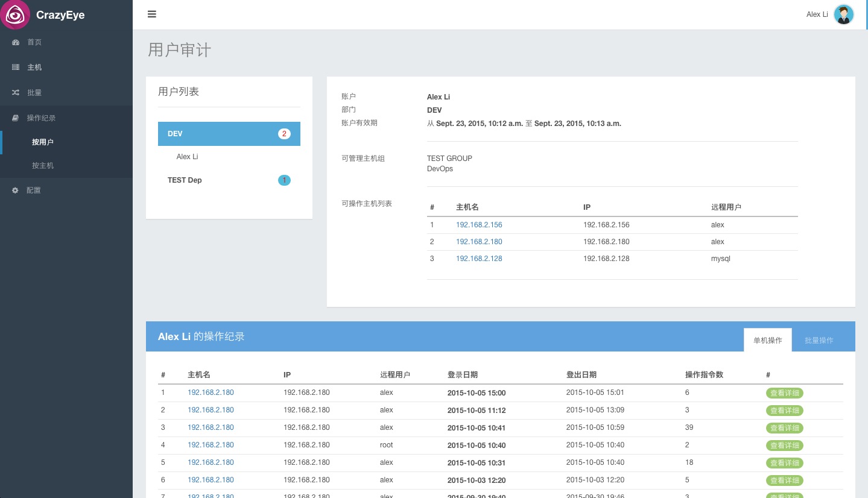Collapse the DEV department group
The image size is (868, 498).
point(229,134)
